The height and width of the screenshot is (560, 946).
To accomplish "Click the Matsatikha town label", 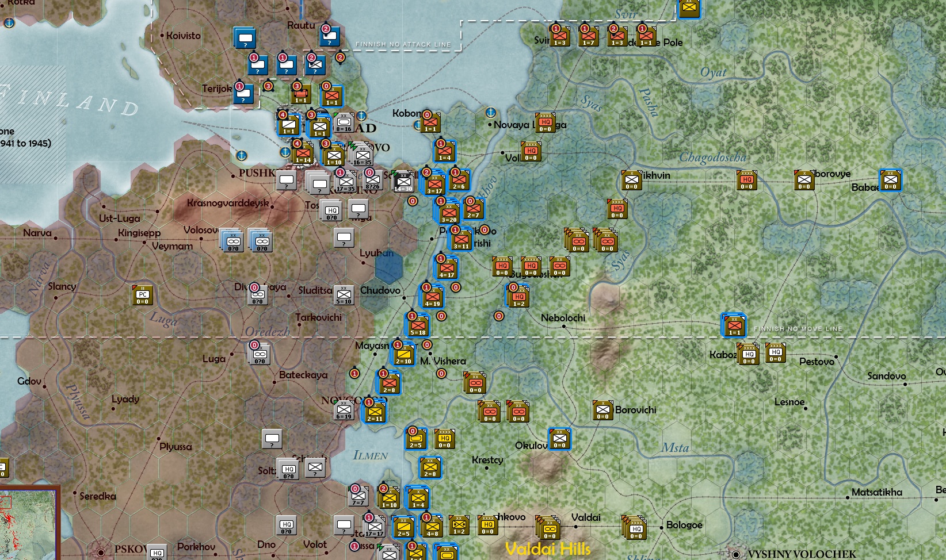I will 876,492.
